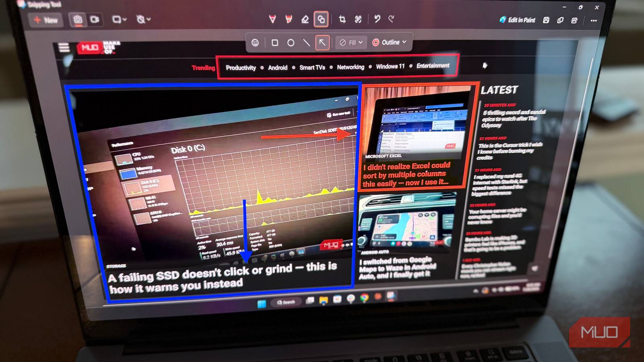Screen dimensions: 644x362
Task: Copy the snip to clipboard
Action: point(560,20)
